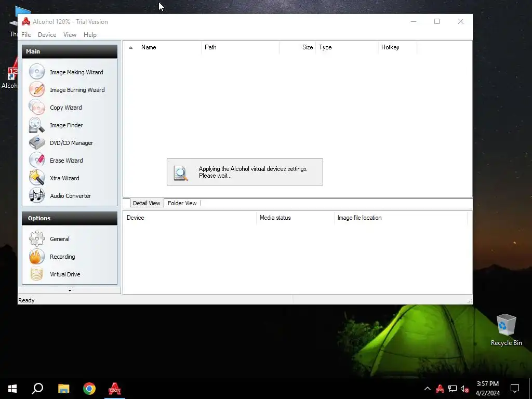Sort by the Type column header
Viewport: 532px width, 399px height.
click(347, 47)
